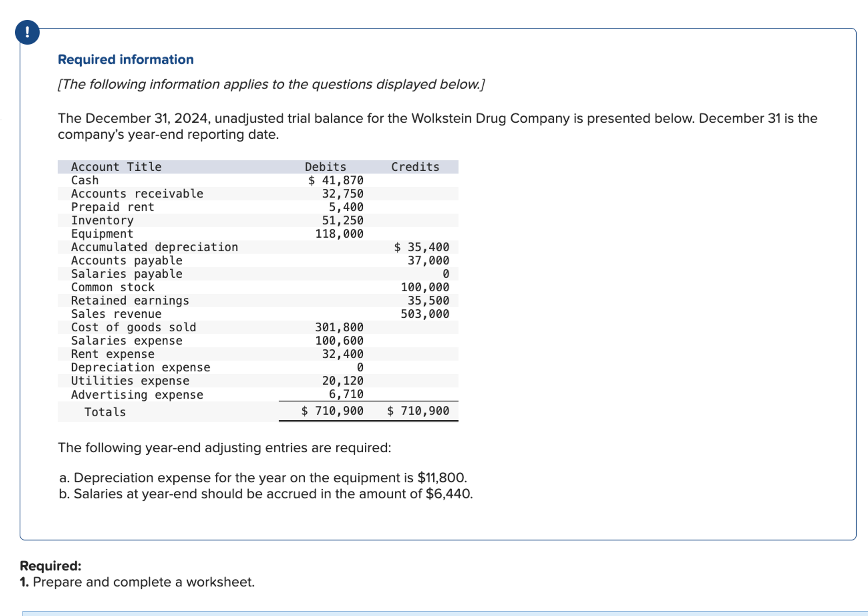Click adjusting entry b salaries text
The height and width of the screenshot is (616, 868).
click(266, 494)
